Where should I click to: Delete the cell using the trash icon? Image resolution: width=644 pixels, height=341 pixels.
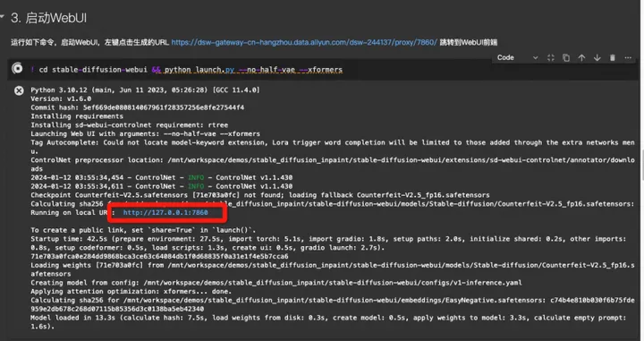[x=613, y=58]
